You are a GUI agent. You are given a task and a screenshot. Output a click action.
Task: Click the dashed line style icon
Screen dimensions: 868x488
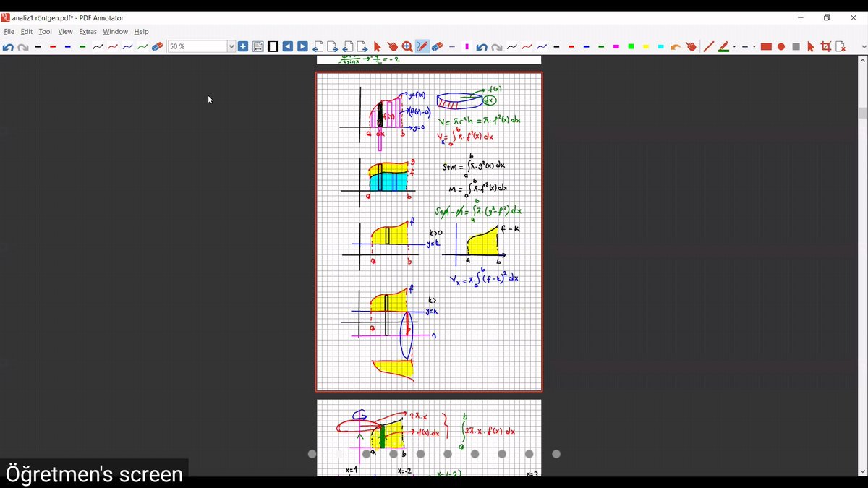[744, 47]
